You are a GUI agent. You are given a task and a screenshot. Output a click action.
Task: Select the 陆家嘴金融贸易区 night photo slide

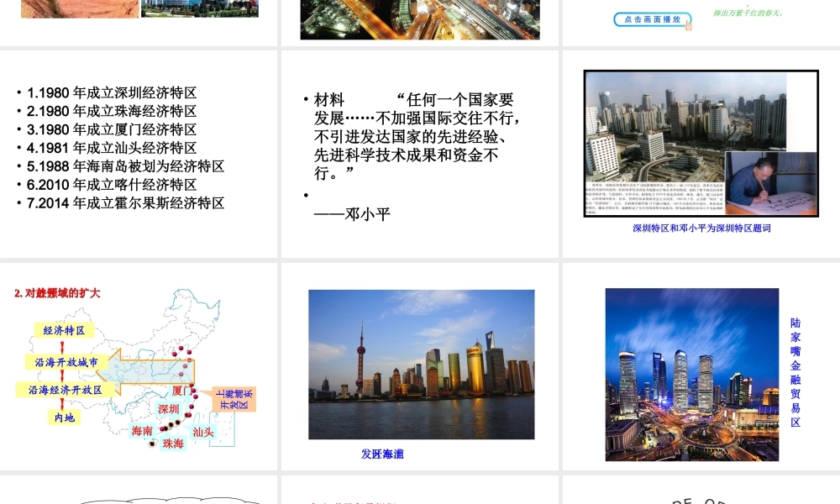(701, 366)
